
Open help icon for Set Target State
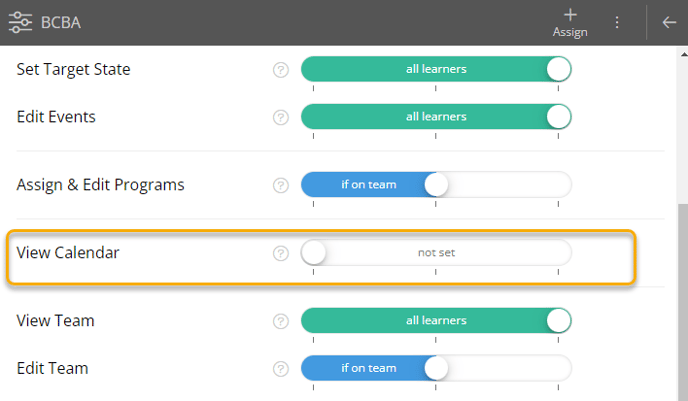[281, 70]
